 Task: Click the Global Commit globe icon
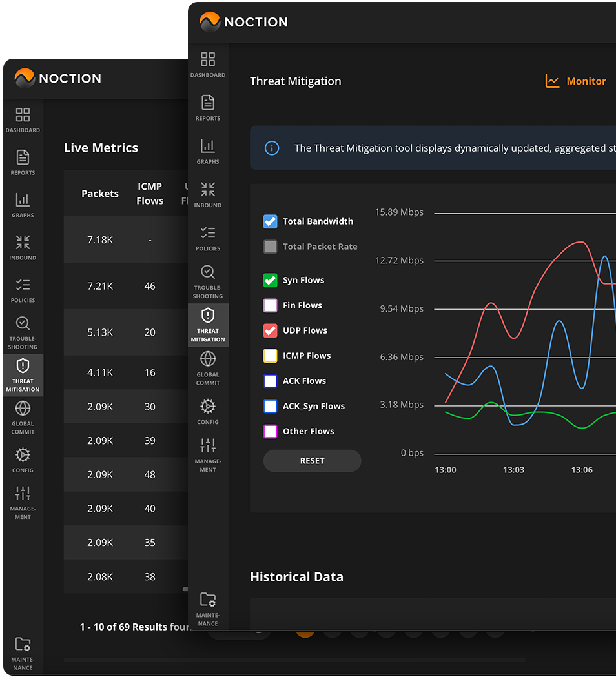point(208,359)
